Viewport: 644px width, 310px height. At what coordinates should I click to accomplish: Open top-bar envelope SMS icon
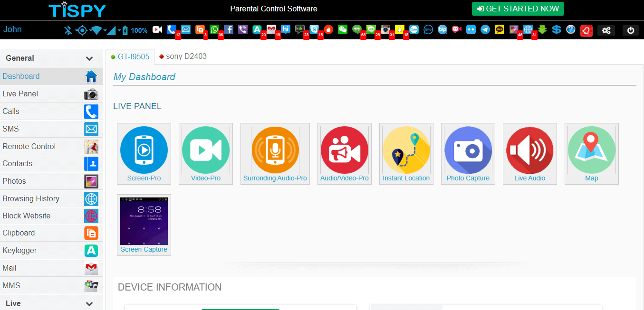(x=186, y=29)
